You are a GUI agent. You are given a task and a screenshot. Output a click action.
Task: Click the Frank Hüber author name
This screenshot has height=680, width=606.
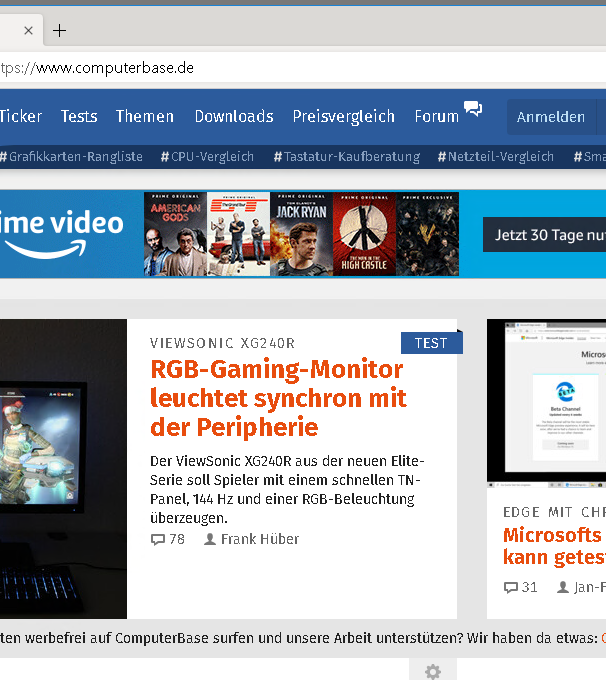pyautogui.click(x=260, y=539)
